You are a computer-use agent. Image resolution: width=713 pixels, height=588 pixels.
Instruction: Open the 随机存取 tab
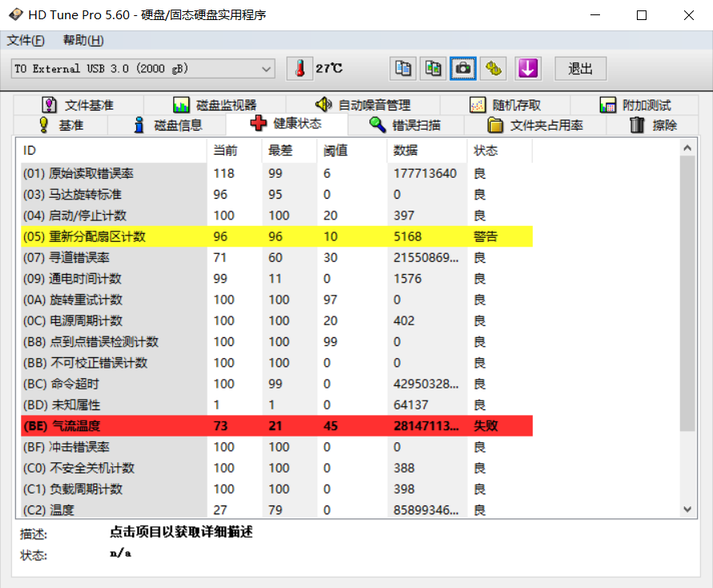[506, 105]
